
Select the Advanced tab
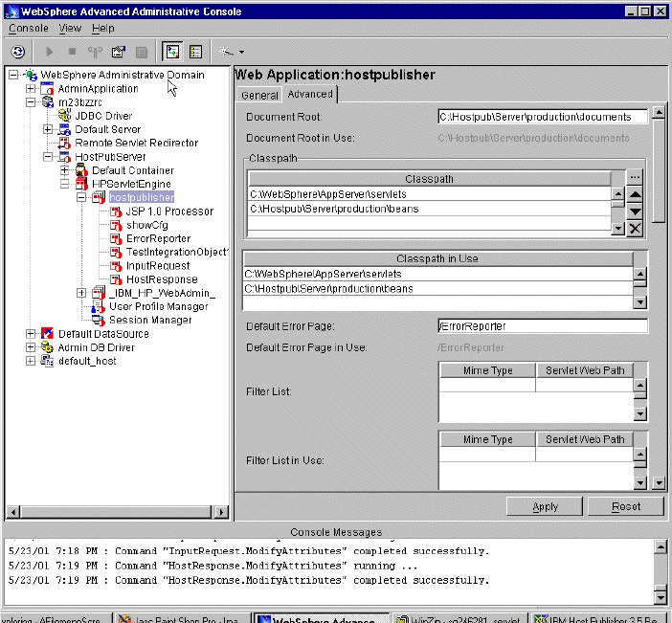pyautogui.click(x=310, y=94)
